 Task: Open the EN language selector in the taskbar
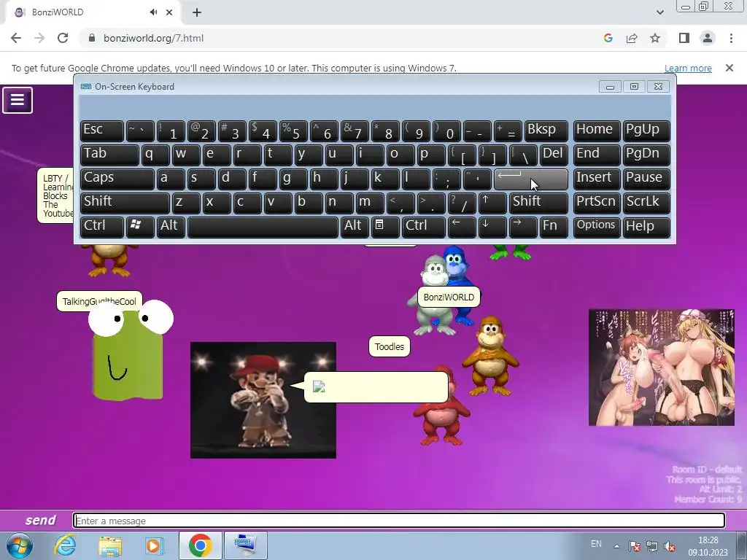(x=596, y=544)
